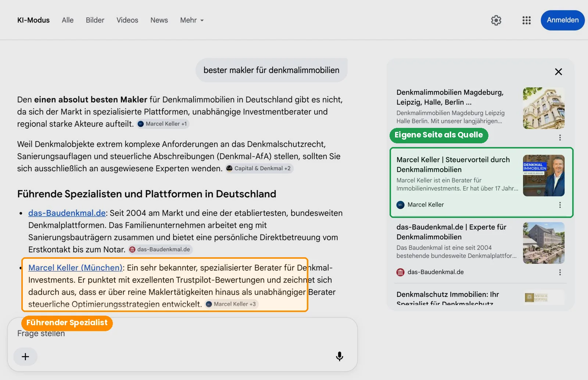Open the Videos tab
This screenshot has width=588, height=380.
tap(128, 20)
